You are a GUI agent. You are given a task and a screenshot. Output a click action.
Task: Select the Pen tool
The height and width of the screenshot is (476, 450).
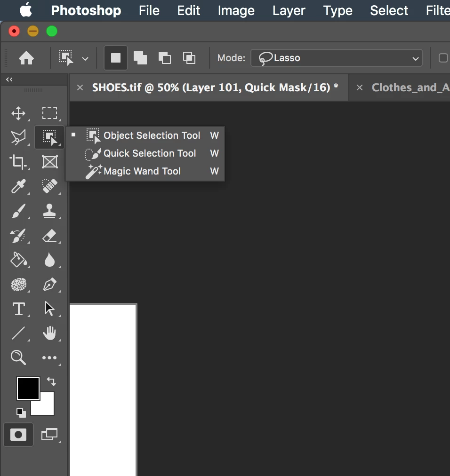[49, 285]
